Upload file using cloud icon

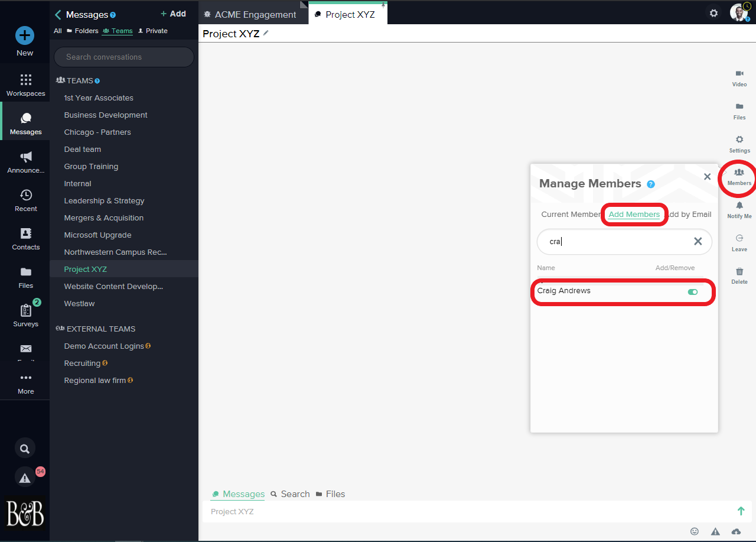pos(736,531)
